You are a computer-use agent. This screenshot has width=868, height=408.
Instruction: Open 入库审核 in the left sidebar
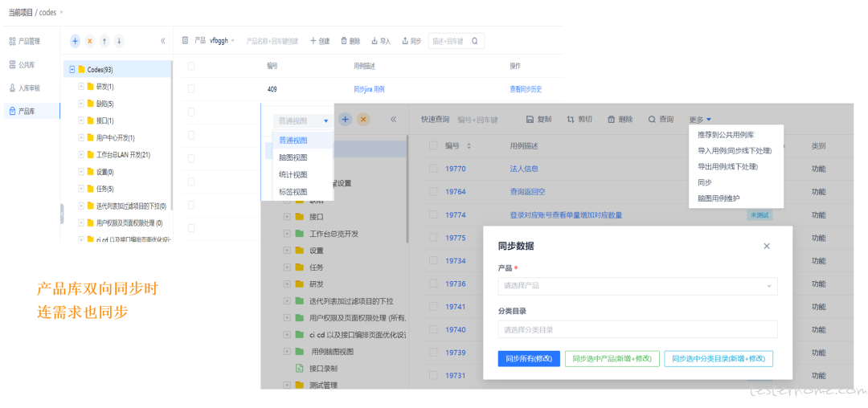point(25,88)
